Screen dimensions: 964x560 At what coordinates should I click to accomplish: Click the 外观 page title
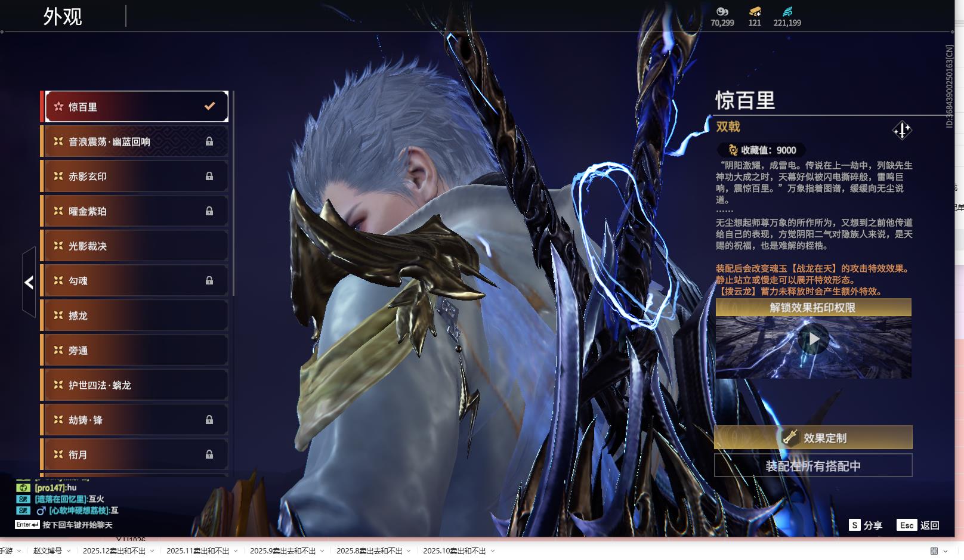tap(63, 17)
